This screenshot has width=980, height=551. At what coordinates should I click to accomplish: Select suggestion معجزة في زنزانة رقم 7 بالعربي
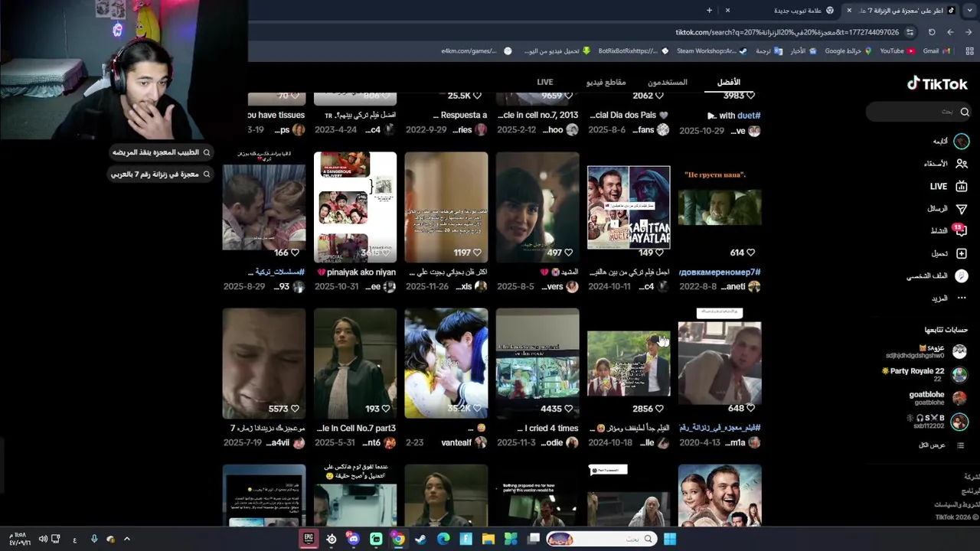click(162, 174)
